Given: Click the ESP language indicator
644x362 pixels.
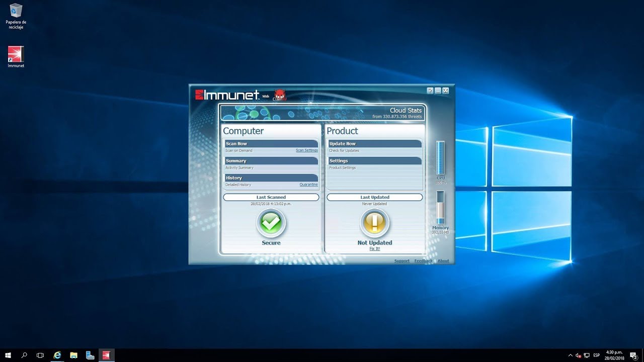Looking at the screenshot, I should (596, 355).
